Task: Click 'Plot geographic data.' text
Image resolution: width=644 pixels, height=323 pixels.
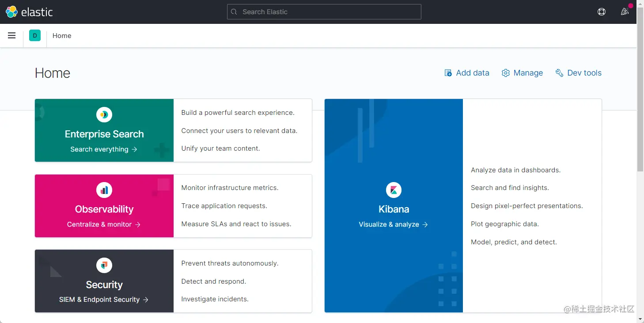Action: tap(505, 224)
